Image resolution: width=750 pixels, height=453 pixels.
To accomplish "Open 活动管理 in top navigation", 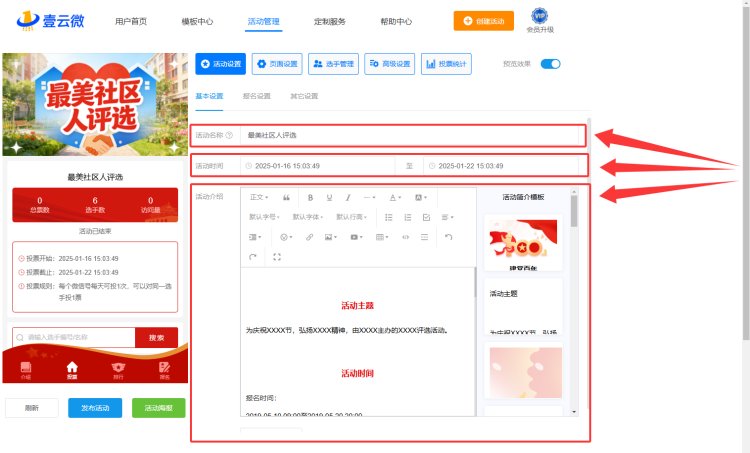I will [264, 22].
